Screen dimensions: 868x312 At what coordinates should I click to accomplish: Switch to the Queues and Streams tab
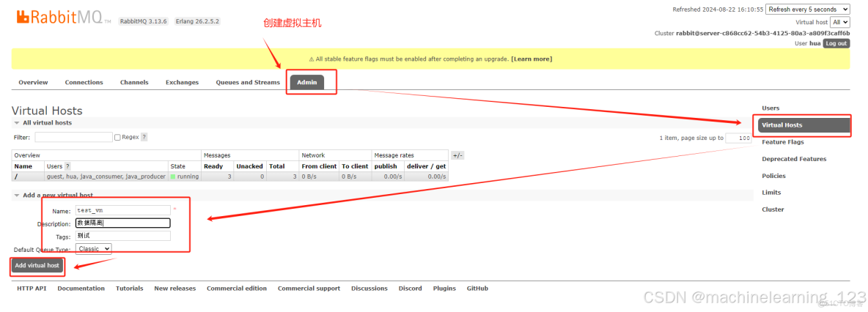(x=248, y=83)
